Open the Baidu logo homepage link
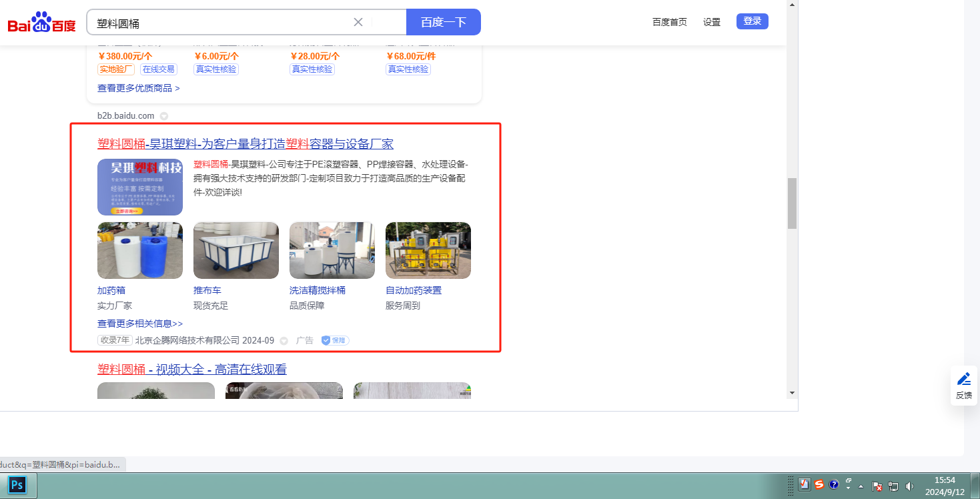 tap(42, 23)
